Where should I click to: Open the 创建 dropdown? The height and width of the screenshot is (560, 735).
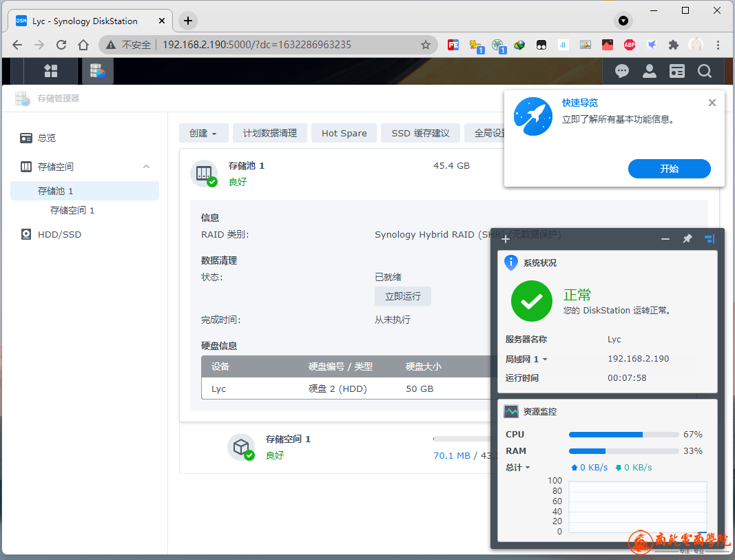pos(203,133)
